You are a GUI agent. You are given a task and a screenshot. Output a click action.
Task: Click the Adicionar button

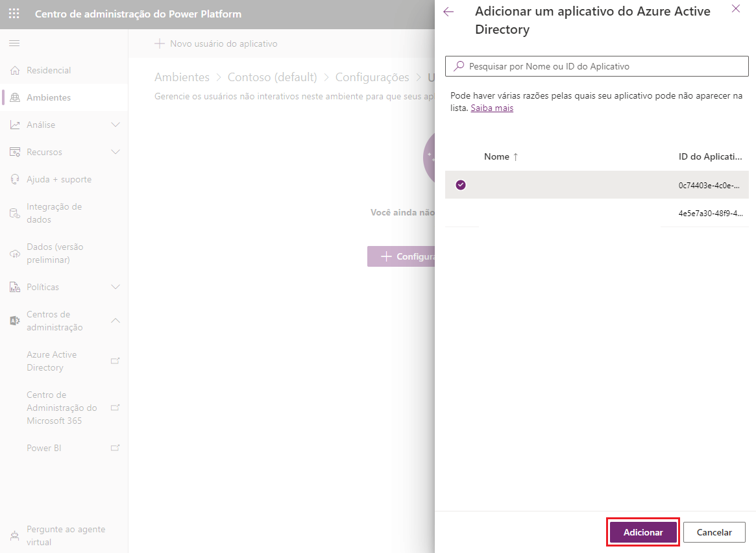643,532
